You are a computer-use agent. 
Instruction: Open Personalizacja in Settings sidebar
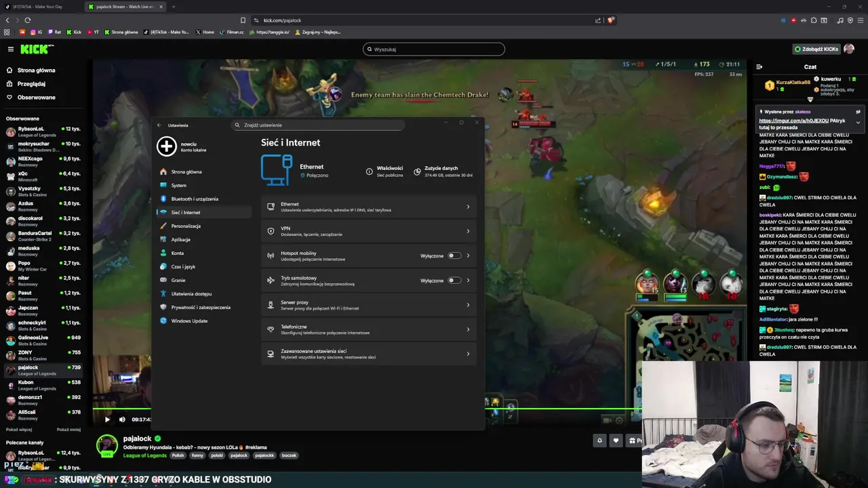coord(203,226)
